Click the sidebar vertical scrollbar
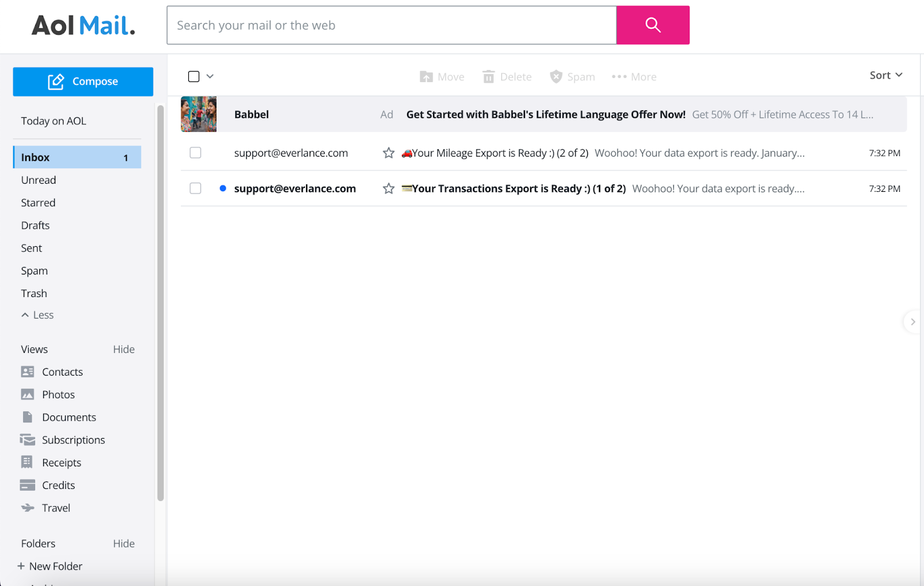 pyautogui.click(x=161, y=301)
